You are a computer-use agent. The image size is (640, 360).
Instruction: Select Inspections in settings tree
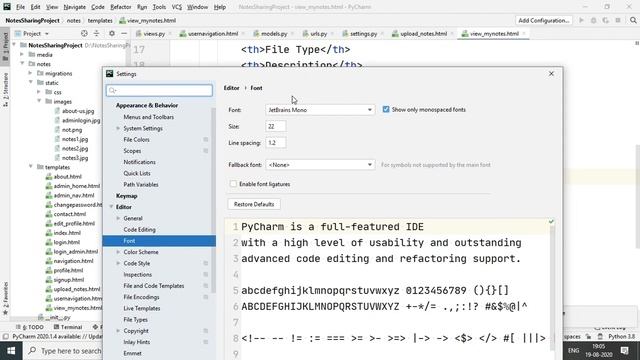pyautogui.click(x=138, y=275)
